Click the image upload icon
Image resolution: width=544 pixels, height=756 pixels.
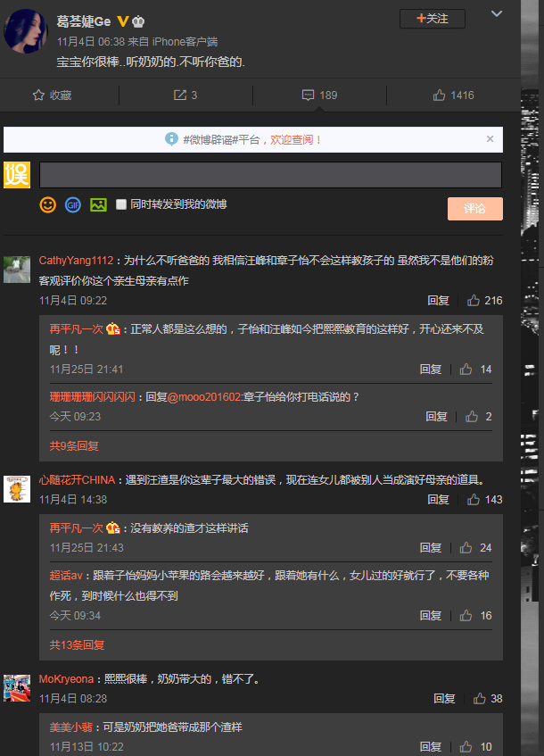coord(98,205)
